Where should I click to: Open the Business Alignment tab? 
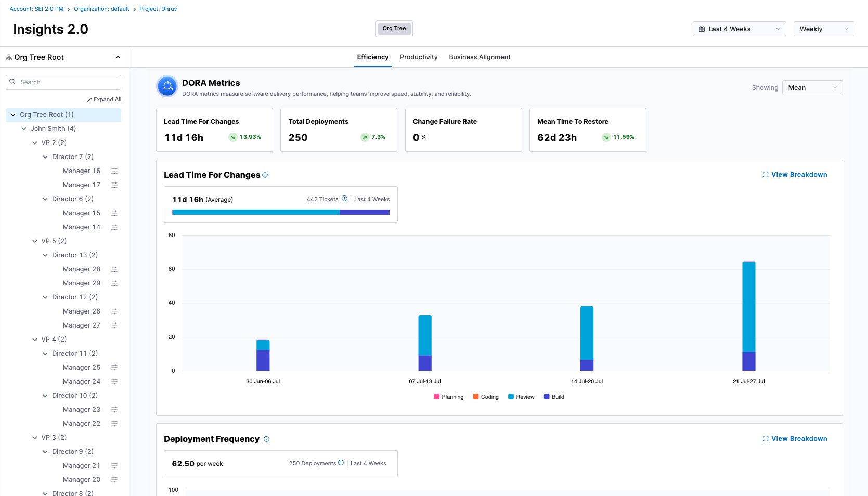[480, 57]
